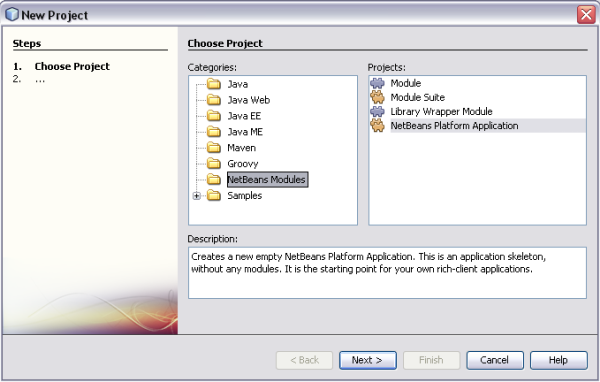Click the Groovy folder icon
The height and width of the screenshot is (382, 600).
pyautogui.click(x=214, y=163)
